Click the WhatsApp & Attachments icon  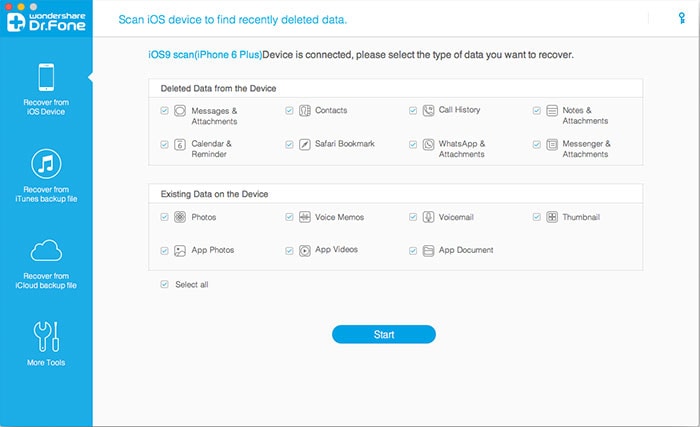point(428,144)
